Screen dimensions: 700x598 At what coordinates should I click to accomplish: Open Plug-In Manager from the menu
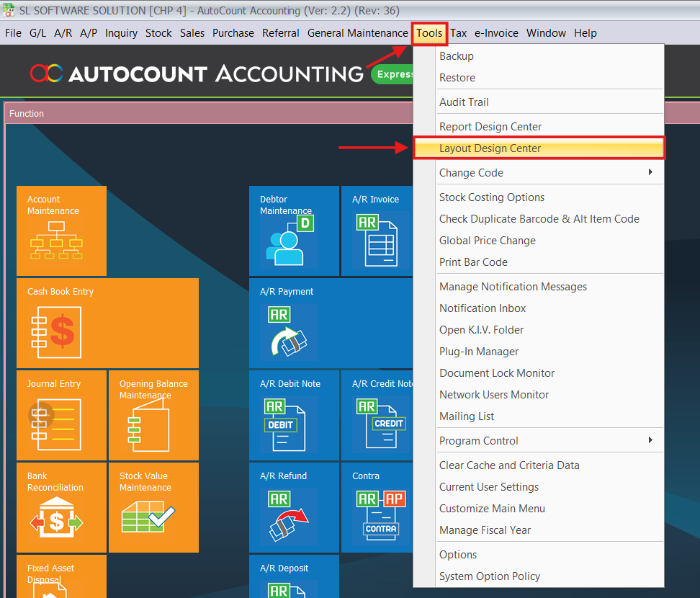point(479,352)
